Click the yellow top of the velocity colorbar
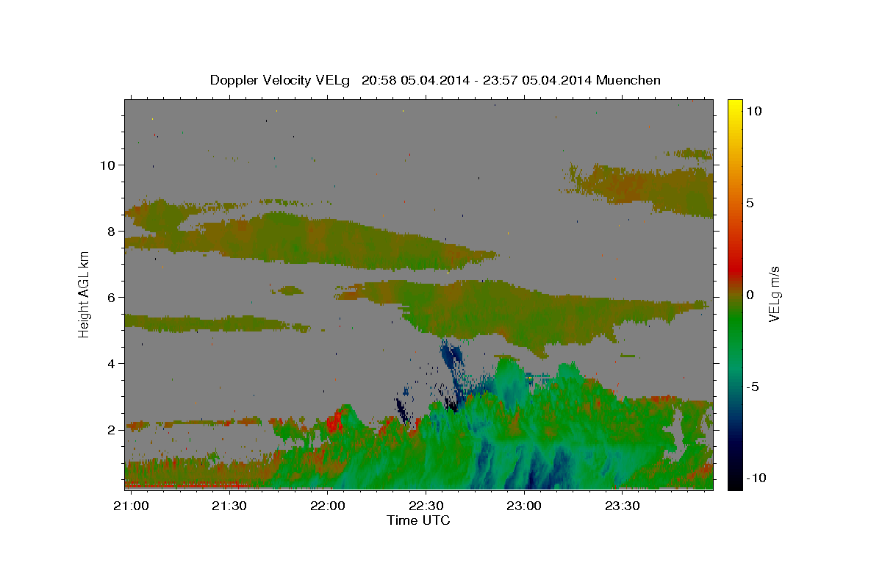This screenshot has width=882, height=588. tap(734, 107)
